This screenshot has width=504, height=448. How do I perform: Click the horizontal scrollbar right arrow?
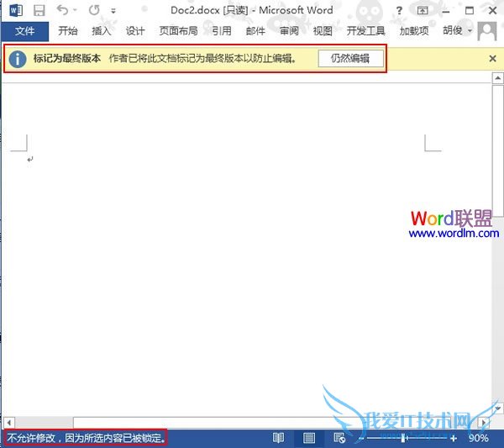(x=485, y=422)
